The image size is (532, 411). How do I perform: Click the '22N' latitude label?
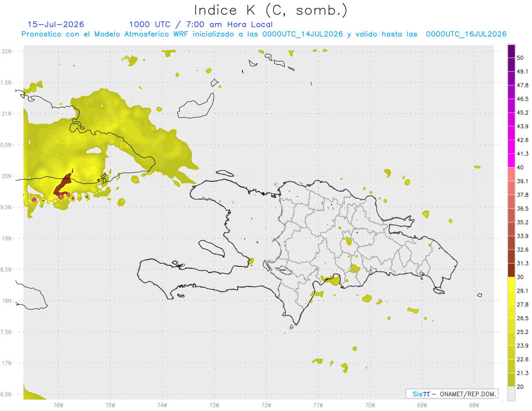pyautogui.click(x=6, y=51)
